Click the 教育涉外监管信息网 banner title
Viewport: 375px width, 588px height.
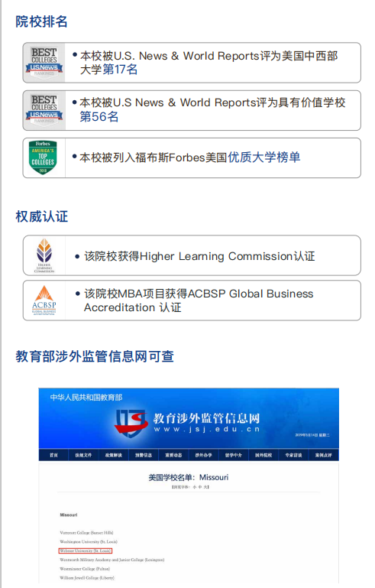206,418
